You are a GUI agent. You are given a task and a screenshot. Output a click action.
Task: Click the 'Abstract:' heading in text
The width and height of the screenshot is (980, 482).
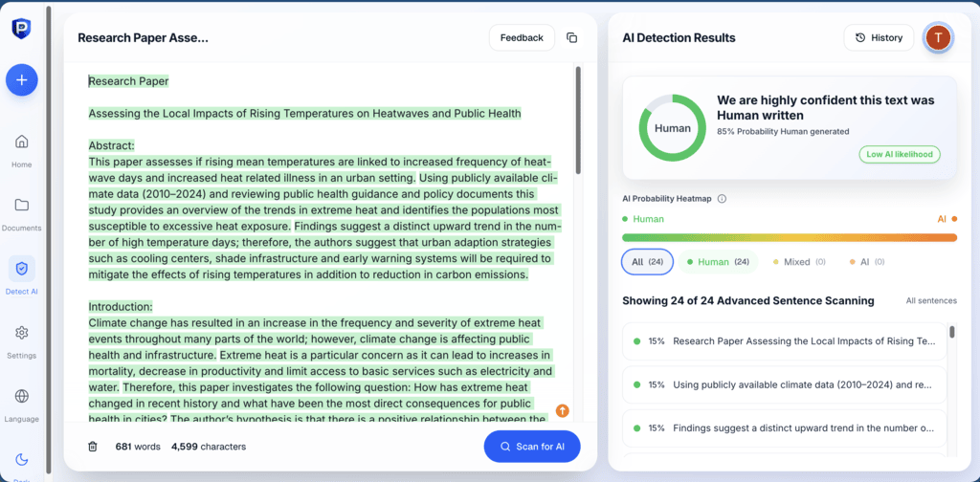coord(111,146)
